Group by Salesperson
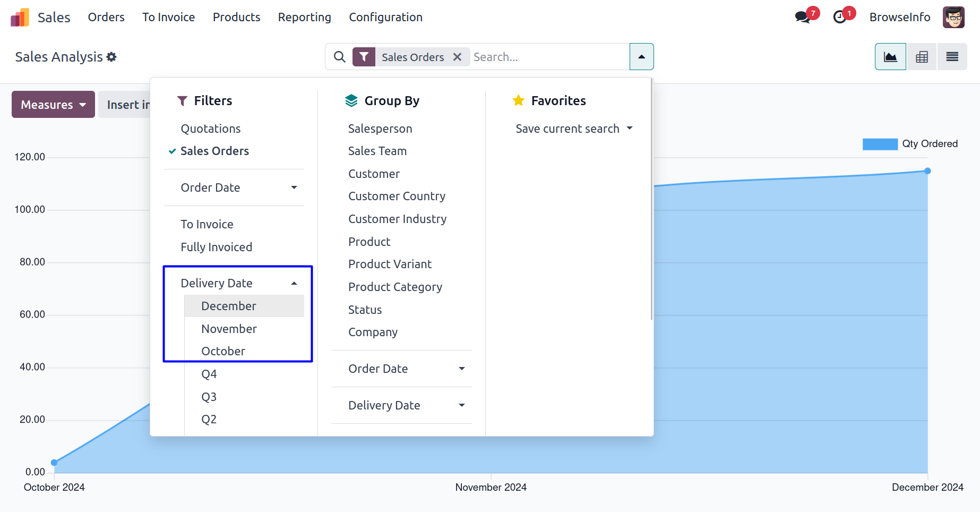Viewport: 980px width, 512px height. click(380, 129)
